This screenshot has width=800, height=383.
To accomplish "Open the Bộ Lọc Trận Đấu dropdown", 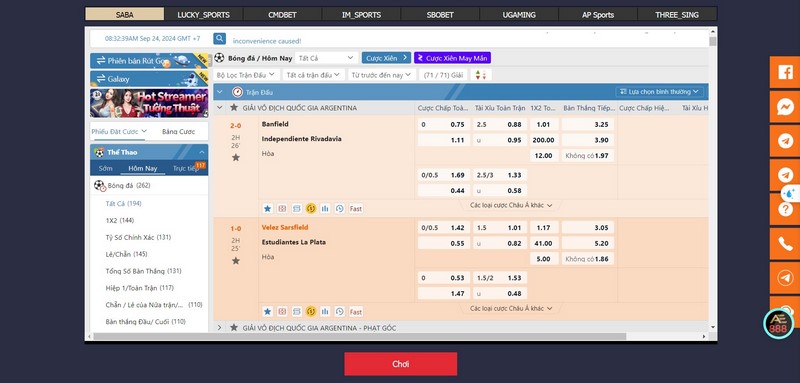I will coord(246,75).
